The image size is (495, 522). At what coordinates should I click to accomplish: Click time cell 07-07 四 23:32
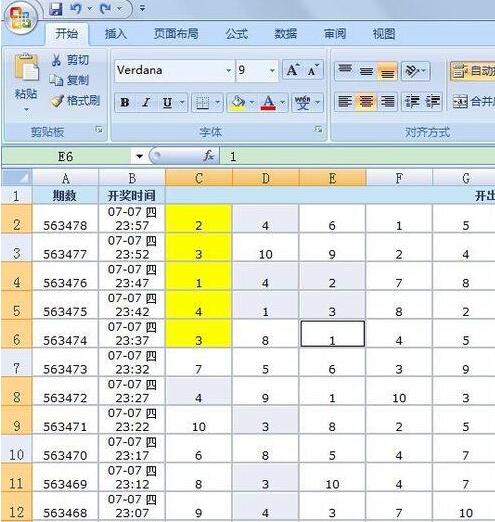[132, 363]
